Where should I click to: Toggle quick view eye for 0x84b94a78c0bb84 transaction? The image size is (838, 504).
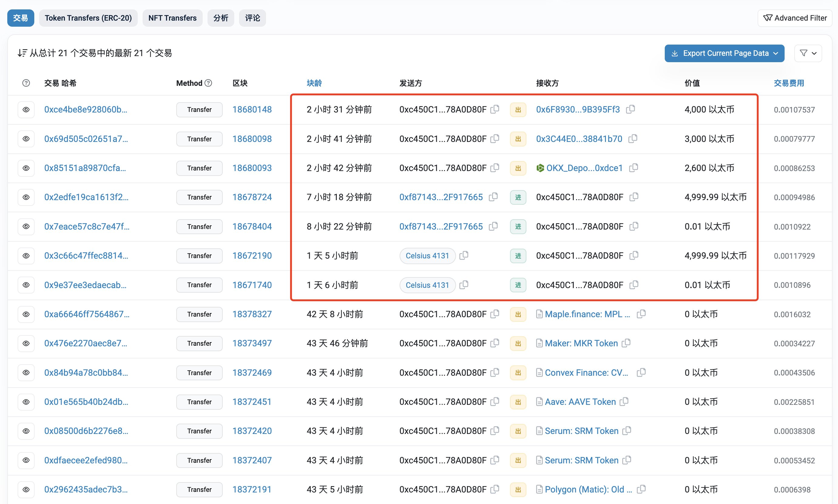coord(26,373)
